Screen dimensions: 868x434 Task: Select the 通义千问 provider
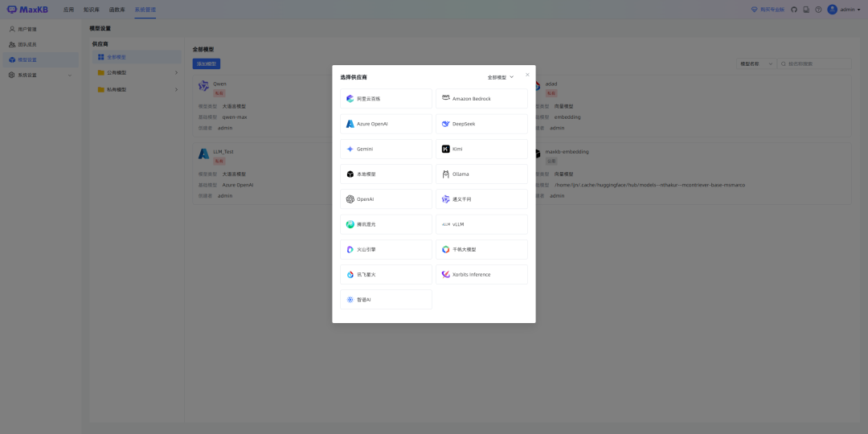(481, 199)
